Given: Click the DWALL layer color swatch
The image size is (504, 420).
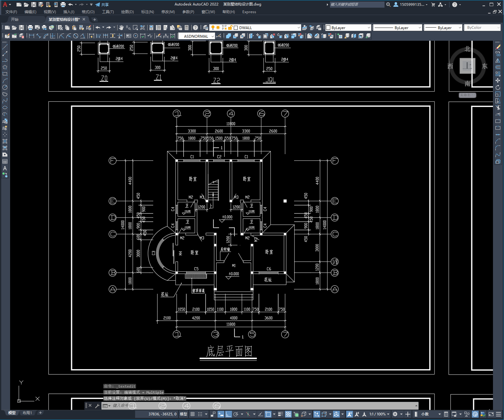Looking at the screenshot, I should 236,28.
